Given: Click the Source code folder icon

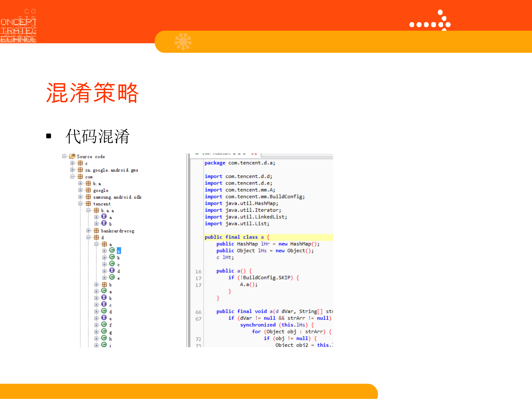Looking at the screenshot, I should pyautogui.click(x=73, y=157).
